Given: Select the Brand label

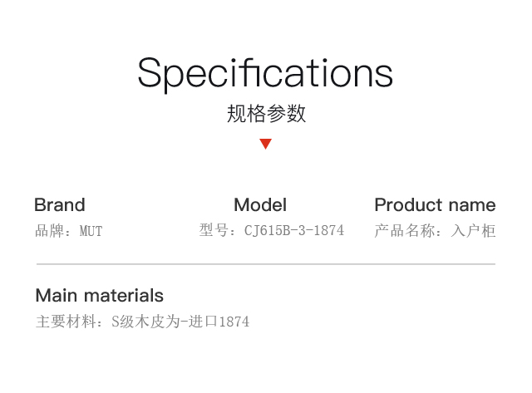Looking at the screenshot, I should tap(60, 204).
